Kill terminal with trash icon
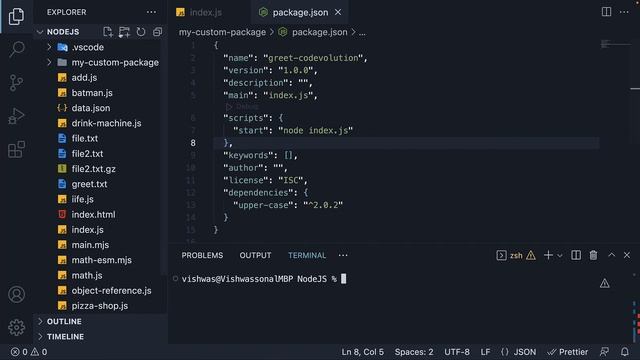640x360 pixels. pyautogui.click(x=593, y=255)
